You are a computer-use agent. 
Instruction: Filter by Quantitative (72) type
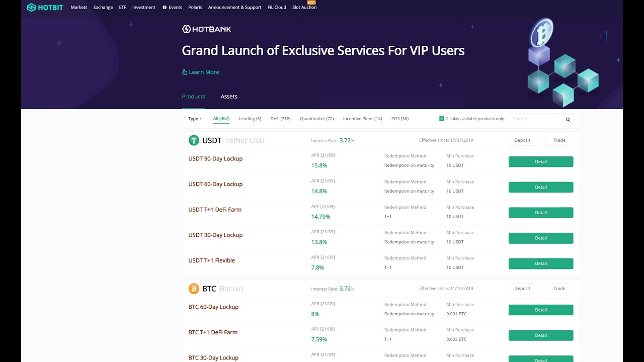(x=317, y=119)
